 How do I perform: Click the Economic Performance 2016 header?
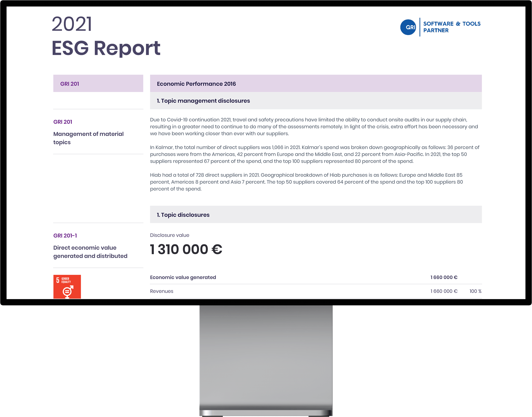(316, 84)
